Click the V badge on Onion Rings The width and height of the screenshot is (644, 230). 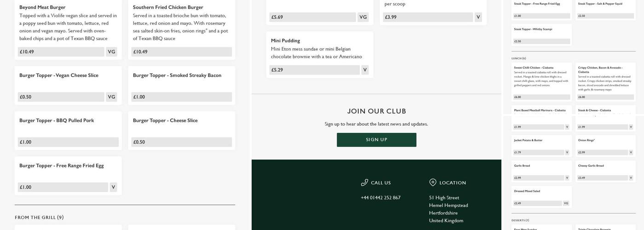631,152
